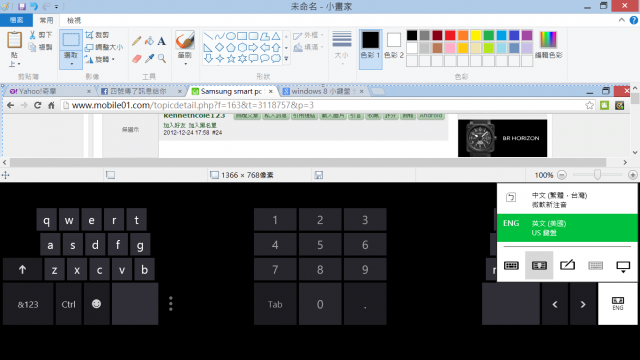Click the horizontal scrollbar in Paint canvas
This screenshot has width=640, height=360.
click(x=308, y=162)
